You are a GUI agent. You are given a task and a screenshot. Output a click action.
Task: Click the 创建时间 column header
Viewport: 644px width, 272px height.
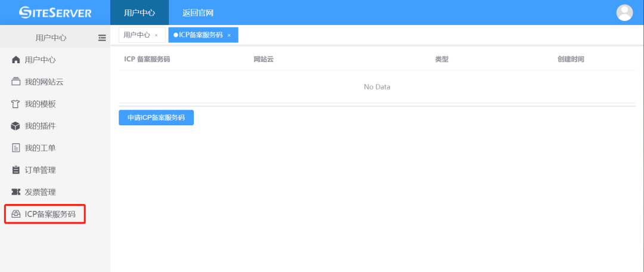click(x=571, y=60)
